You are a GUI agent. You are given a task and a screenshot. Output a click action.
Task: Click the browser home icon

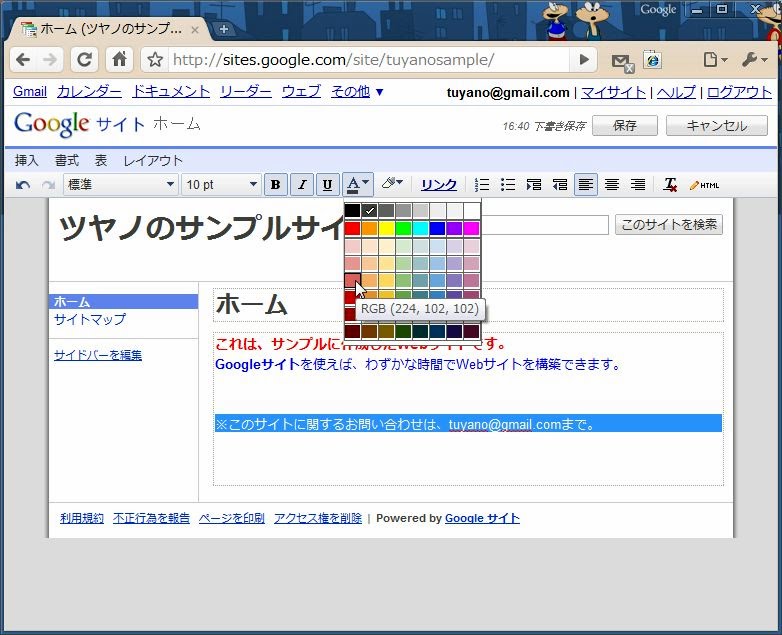point(118,60)
